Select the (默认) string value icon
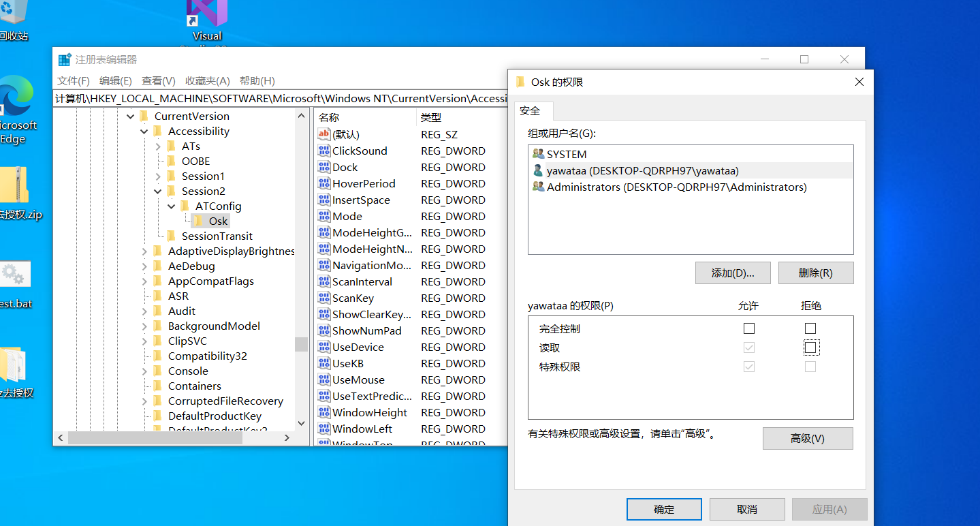This screenshot has height=526, width=980. point(324,134)
